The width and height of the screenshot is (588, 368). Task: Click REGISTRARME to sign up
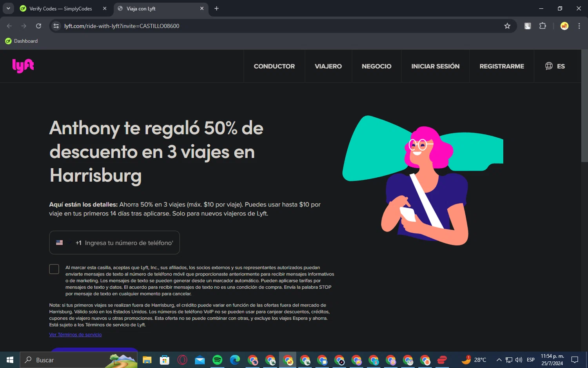click(x=502, y=66)
